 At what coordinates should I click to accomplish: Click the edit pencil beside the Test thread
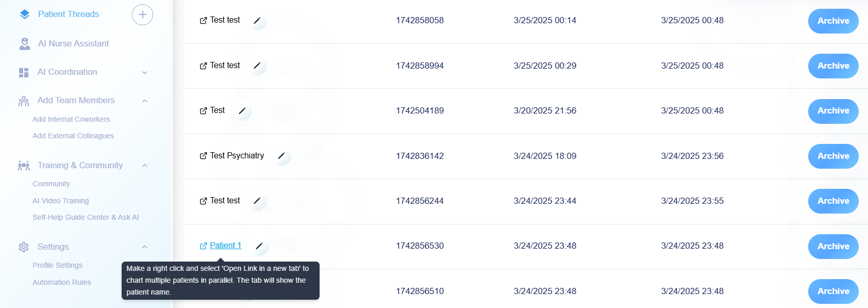[242, 111]
